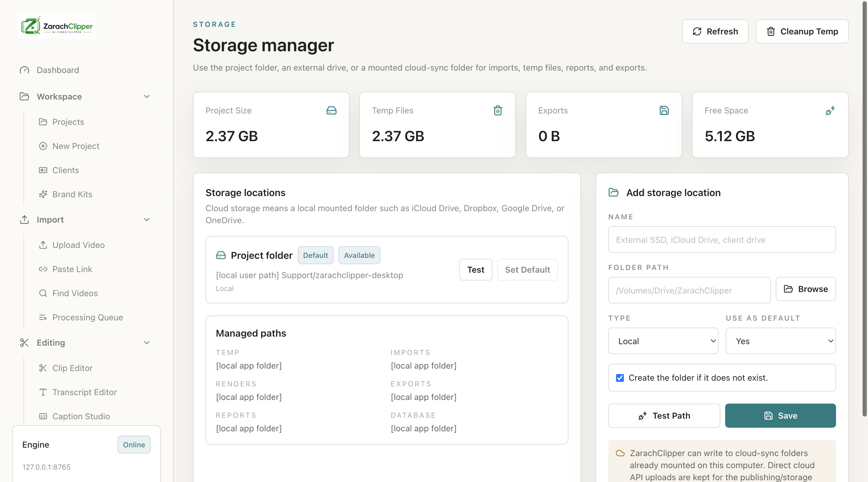Open Brand Kits in the sidebar
This screenshot has width=868, height=482.
pos(72,194)
